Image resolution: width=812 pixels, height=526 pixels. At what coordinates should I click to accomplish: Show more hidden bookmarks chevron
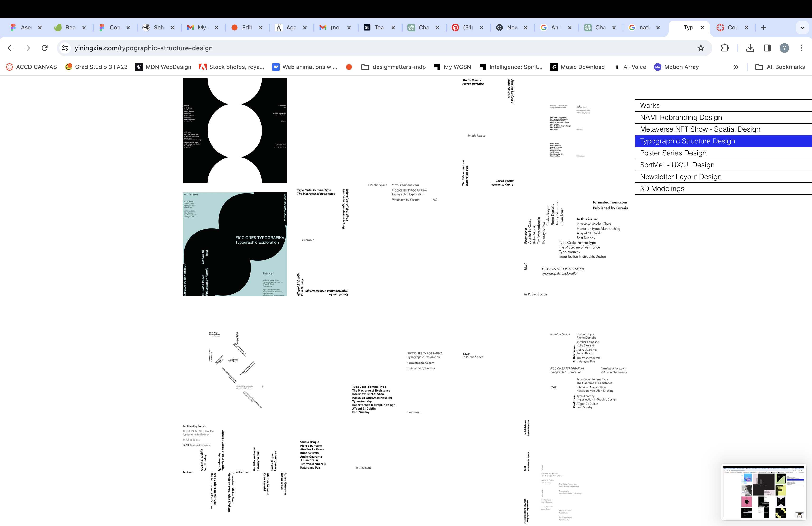pyautogui.click(x=736, y=67)
